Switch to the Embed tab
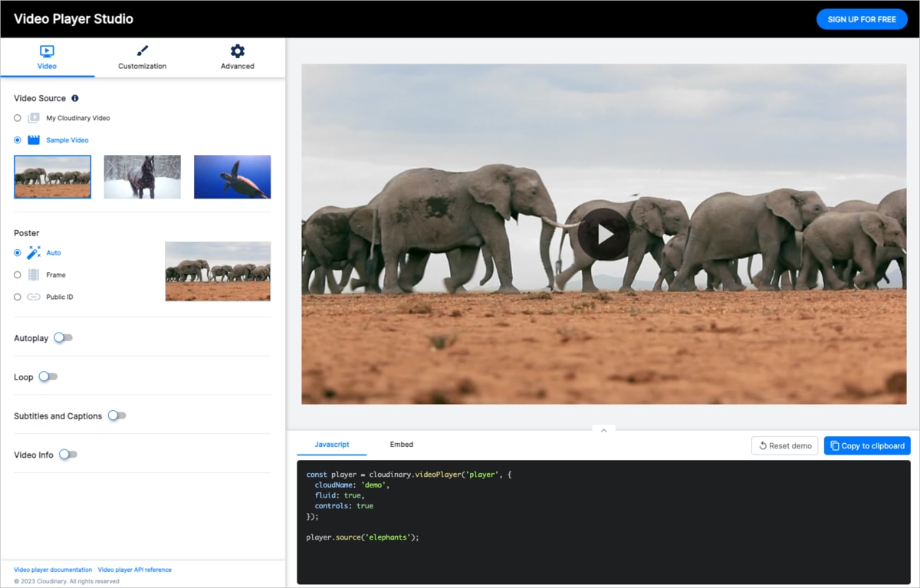 pyautogui.click(x=401, y=444)
